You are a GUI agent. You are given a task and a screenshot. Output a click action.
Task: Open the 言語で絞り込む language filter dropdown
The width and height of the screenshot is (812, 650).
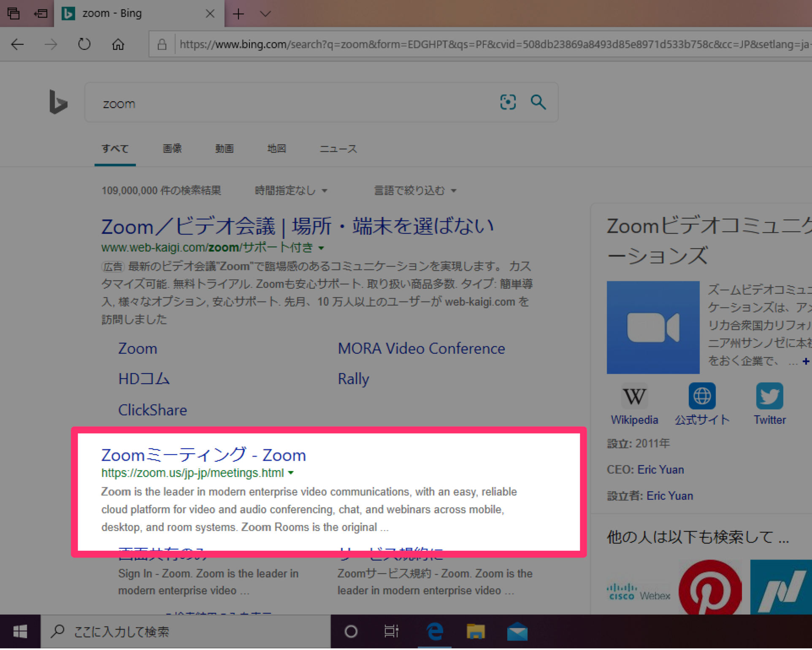pyautogui.click(x=415, y=190)
